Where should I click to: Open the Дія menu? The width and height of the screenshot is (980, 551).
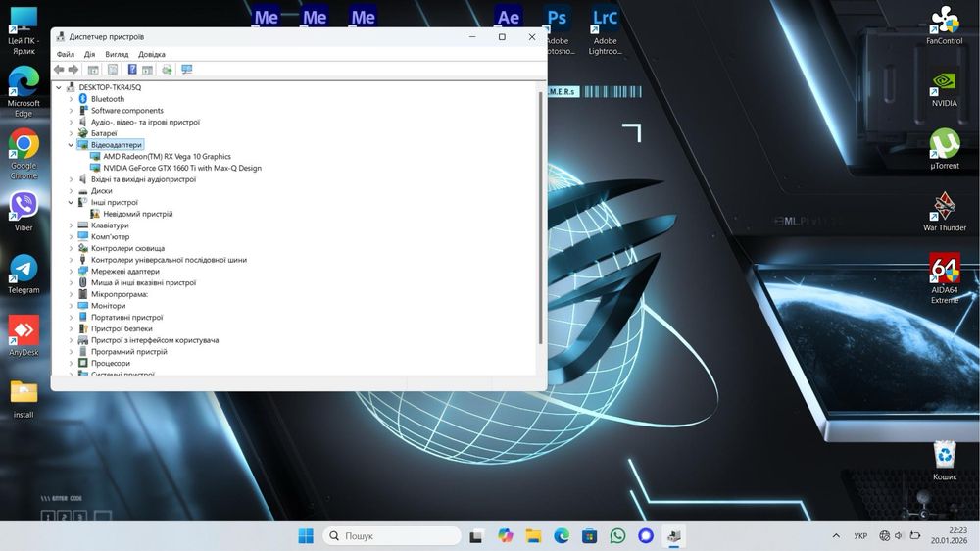(90, 54)
